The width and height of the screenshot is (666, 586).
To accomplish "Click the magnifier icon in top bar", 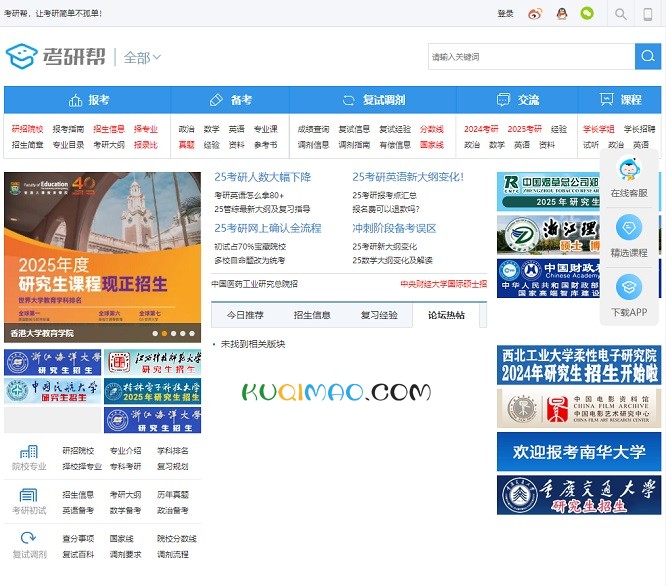I will tap(621, 14).
